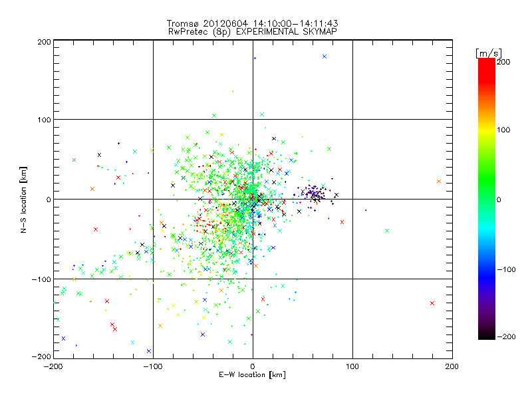Click the x-axis tick label '200'
The height and width of the screenshot is (399, 532).
452,366
